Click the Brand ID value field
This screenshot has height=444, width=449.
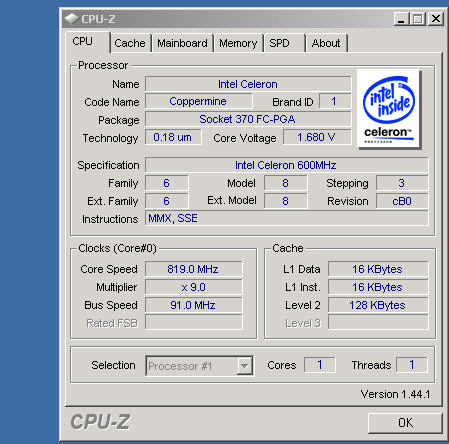[x=335, y=101]
